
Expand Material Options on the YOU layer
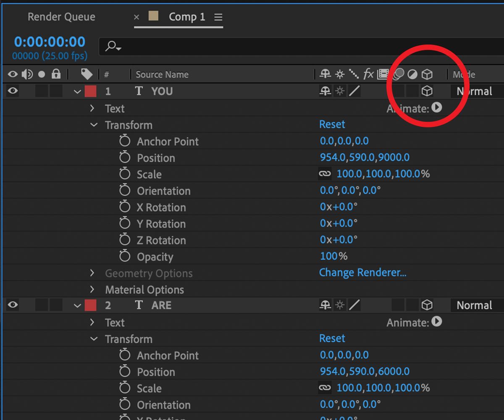pyautogui.click(x=92, y=289)
